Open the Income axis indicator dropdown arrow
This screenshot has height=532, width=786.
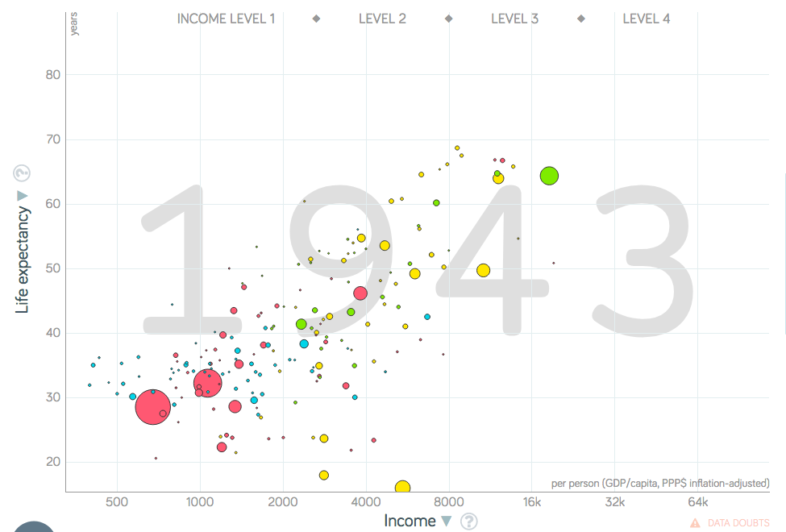pos(447,522)
